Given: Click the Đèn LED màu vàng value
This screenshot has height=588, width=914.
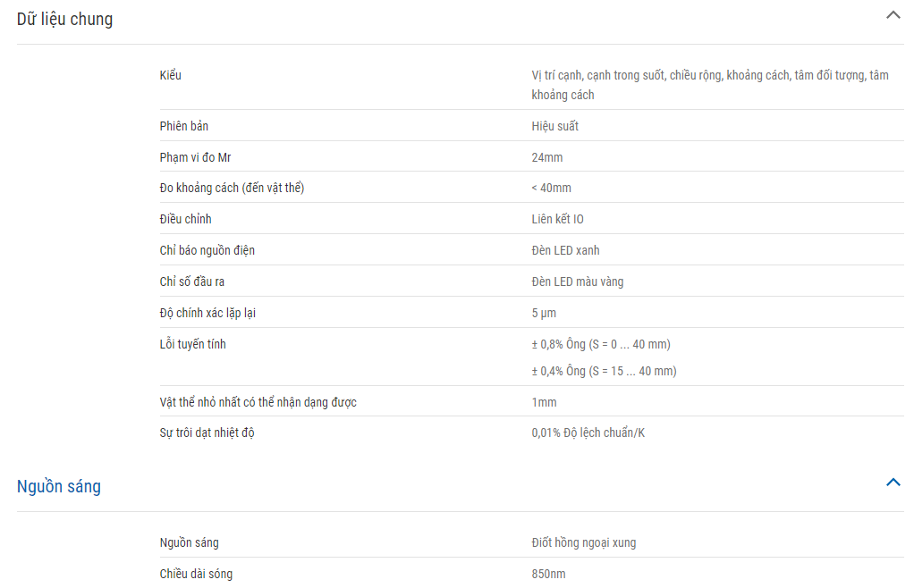Looking at the screenshot, I should pos(577,281).
